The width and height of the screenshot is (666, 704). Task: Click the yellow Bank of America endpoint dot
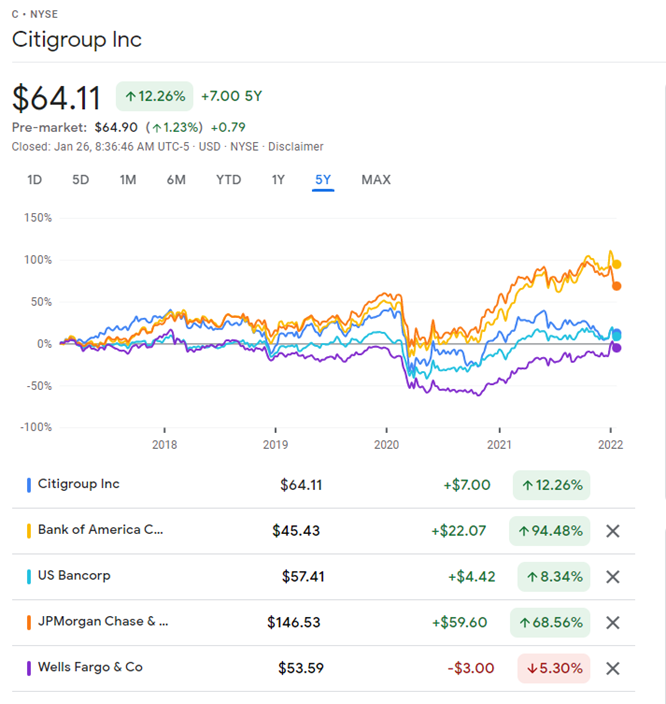(617, 265)
